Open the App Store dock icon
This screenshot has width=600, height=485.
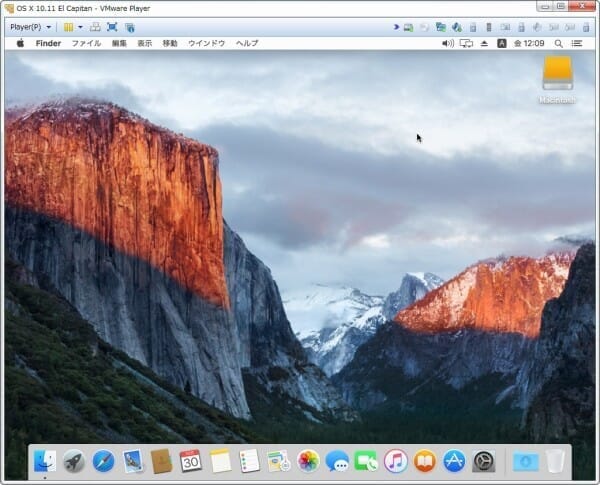454,461
